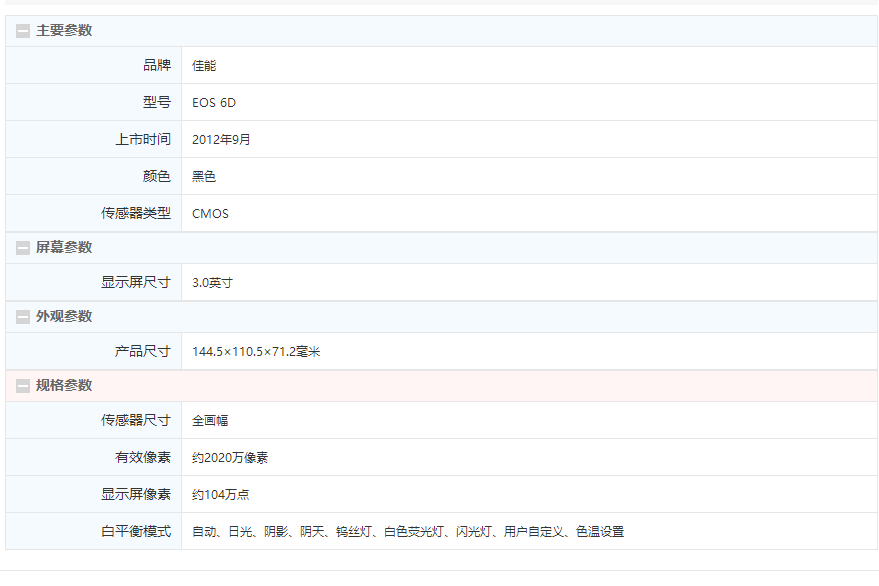Click the 规格参数 section heading text
Image resolution: width=879 pixels, height=586 pixels.
(x=64, y=385)
